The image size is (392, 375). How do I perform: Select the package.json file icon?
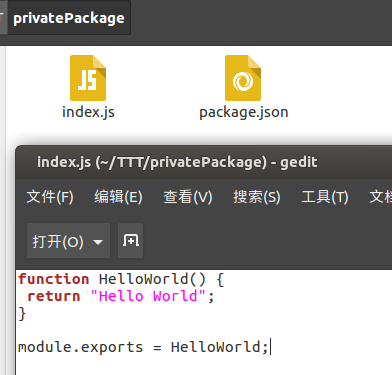[x=243, y=78]
